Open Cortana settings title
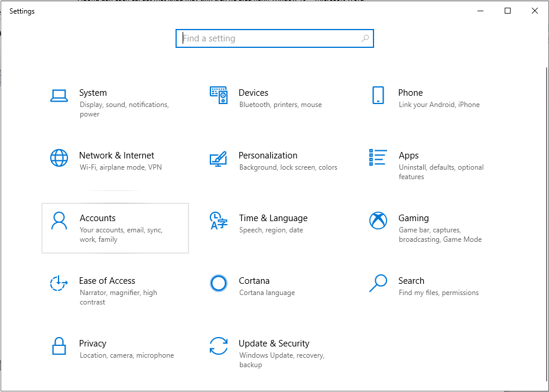Screen dimensions: 549x392 254,281
